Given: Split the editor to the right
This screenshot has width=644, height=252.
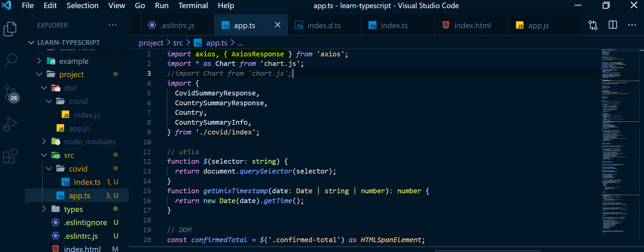Looking at the screenshot, I should tap(613, 25).
